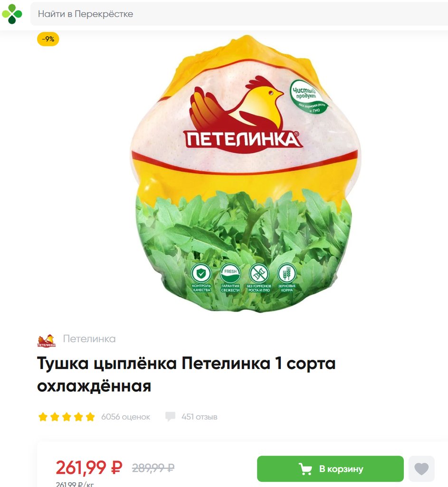
Task: Toggle the heart favorite button
Action: point(421,468)
